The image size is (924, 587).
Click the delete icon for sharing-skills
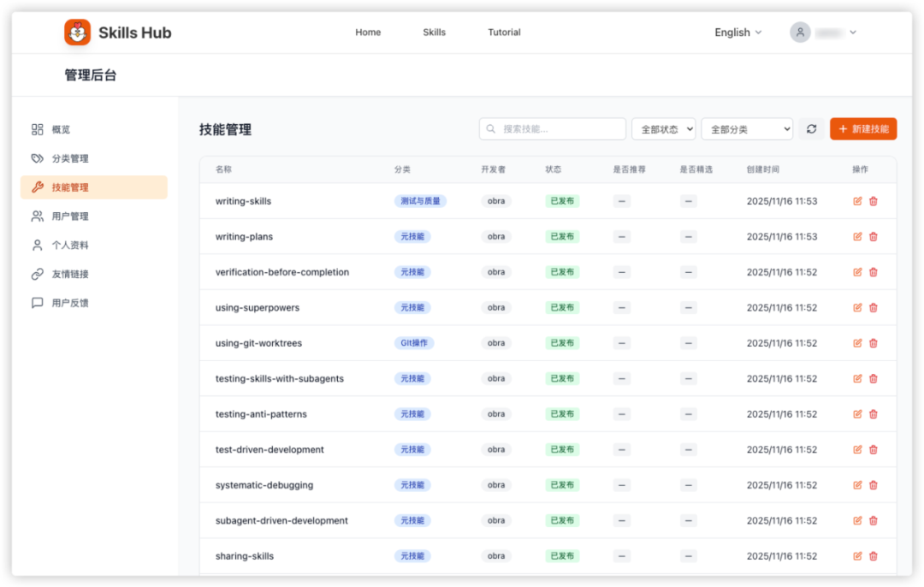click(873, 555)
